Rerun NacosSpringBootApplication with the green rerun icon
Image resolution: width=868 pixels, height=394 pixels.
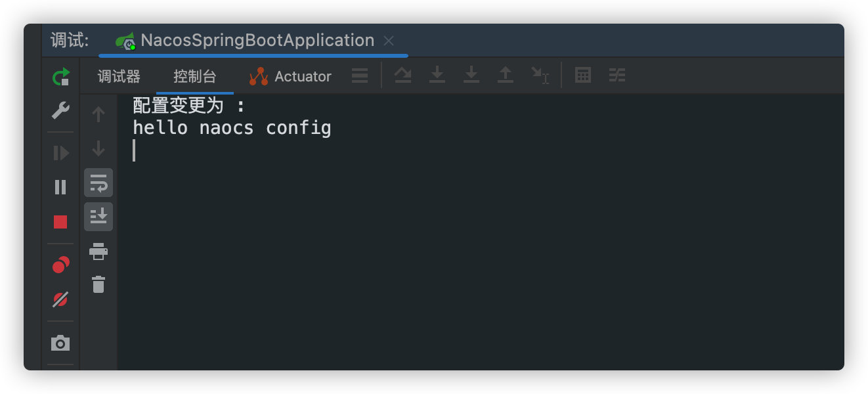[60, 77]
